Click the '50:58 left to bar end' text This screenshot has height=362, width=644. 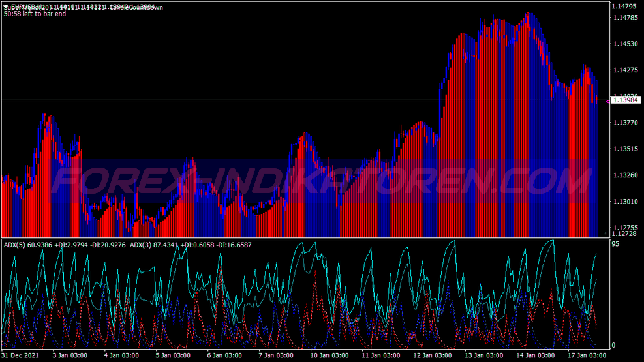pyautogui.click(x=35, y=14)
